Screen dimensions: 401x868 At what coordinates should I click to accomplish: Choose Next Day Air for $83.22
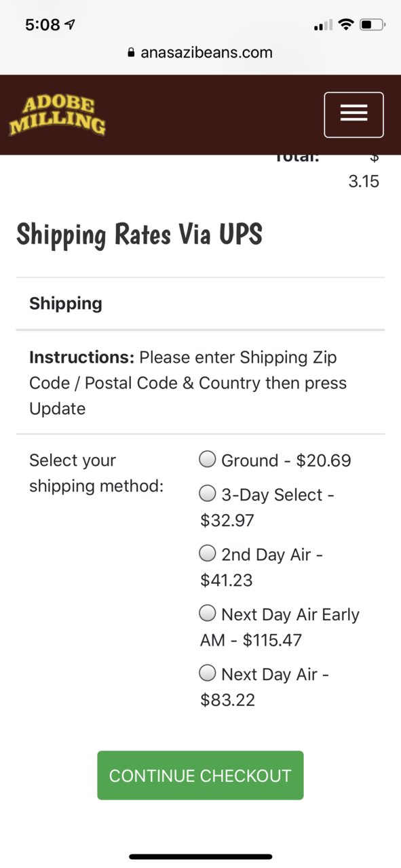[x=207, y=673]
